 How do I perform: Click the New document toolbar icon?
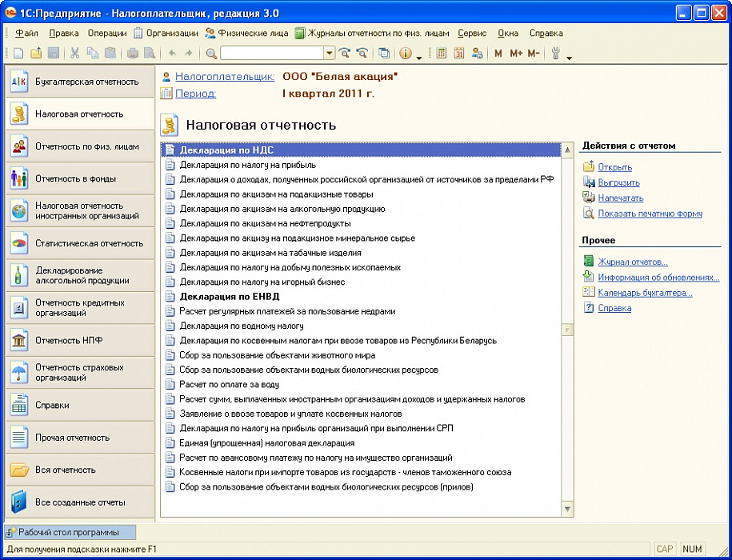(18, 53)
